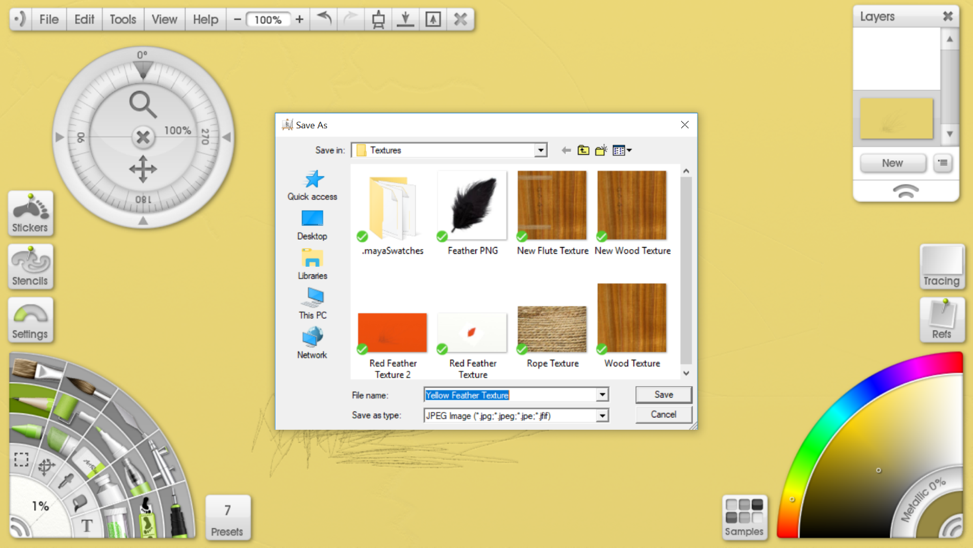
Task: Go up one folder level in Save As
Action: tap(583, 150)
